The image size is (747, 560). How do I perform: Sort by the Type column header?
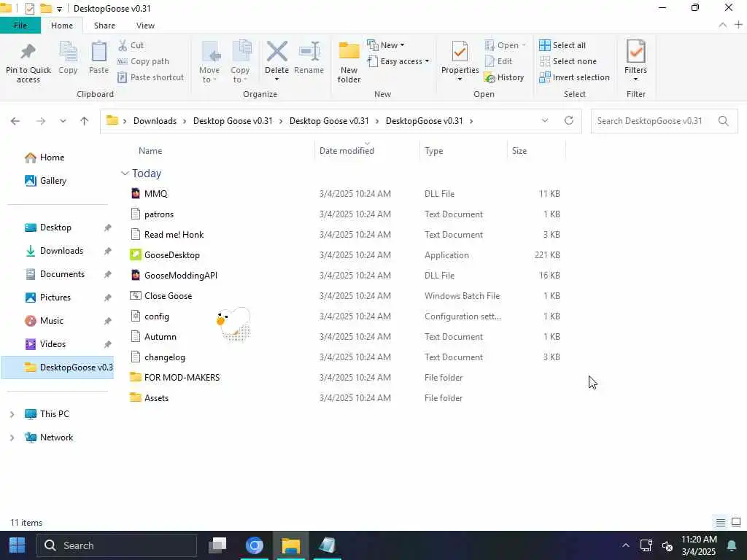tap(433, 151)
